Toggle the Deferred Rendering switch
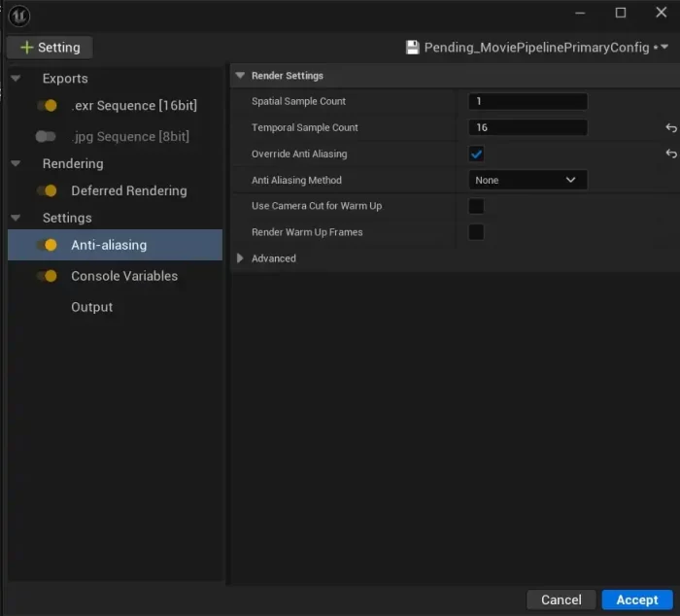This screenshot has width=680, height=616. 46,191
